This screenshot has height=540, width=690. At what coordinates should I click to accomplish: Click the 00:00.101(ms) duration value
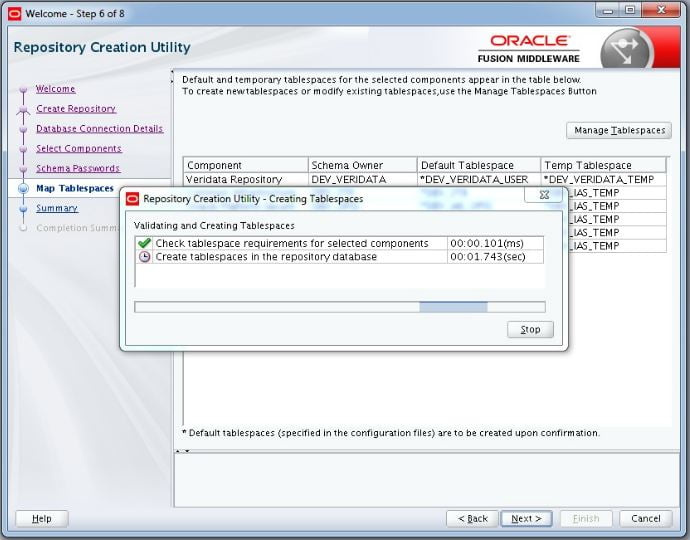pos(487,243)
